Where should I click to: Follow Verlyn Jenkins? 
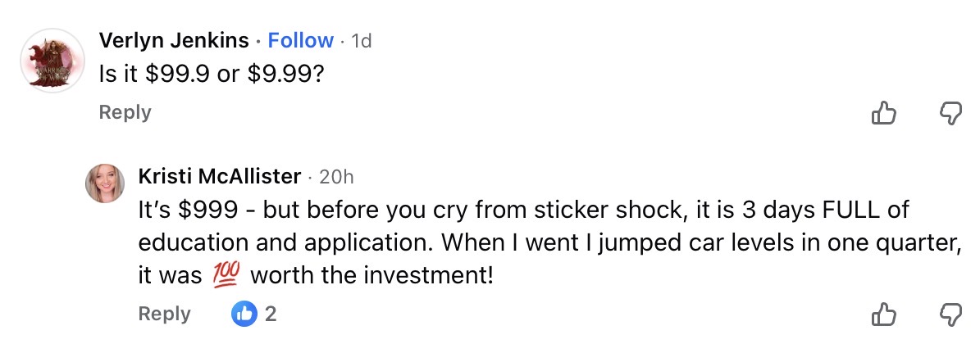coord(300,40)
